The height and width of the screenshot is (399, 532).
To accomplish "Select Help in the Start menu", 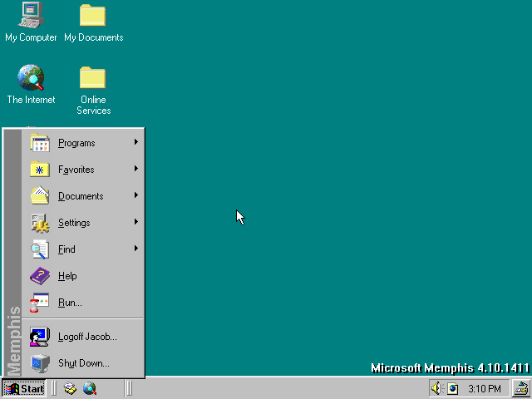I will pos(83,276).
